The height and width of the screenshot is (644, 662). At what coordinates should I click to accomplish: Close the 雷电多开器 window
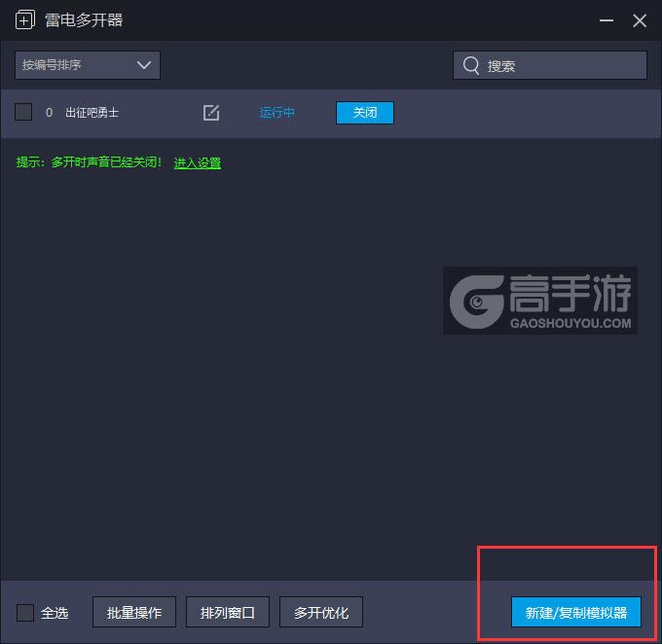coord(640,20)
